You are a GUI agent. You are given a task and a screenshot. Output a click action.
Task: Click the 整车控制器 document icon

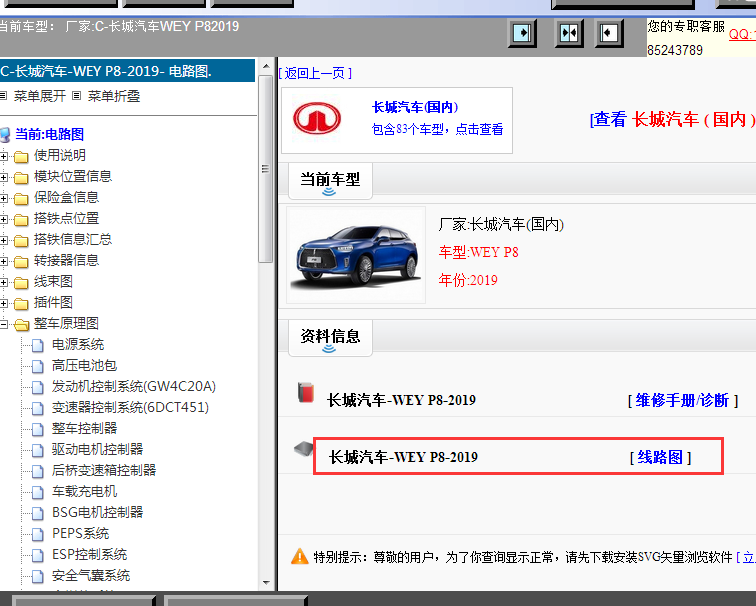click(38, 429)
